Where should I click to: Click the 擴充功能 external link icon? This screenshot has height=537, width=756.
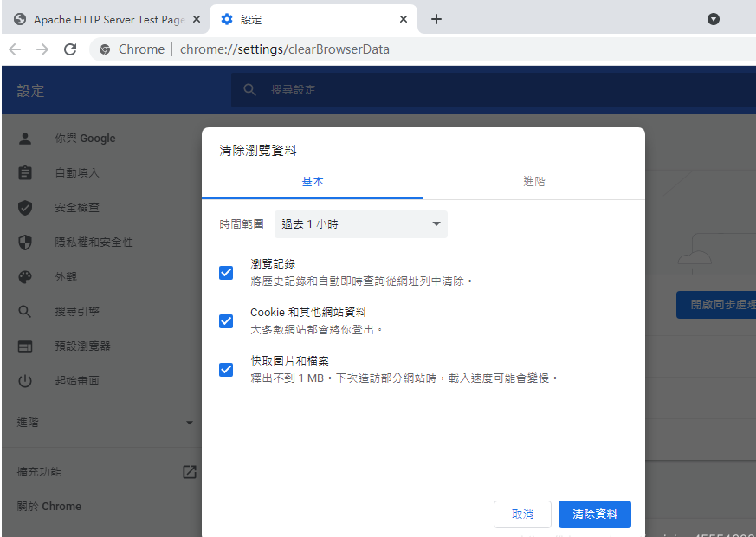(189, 472)
